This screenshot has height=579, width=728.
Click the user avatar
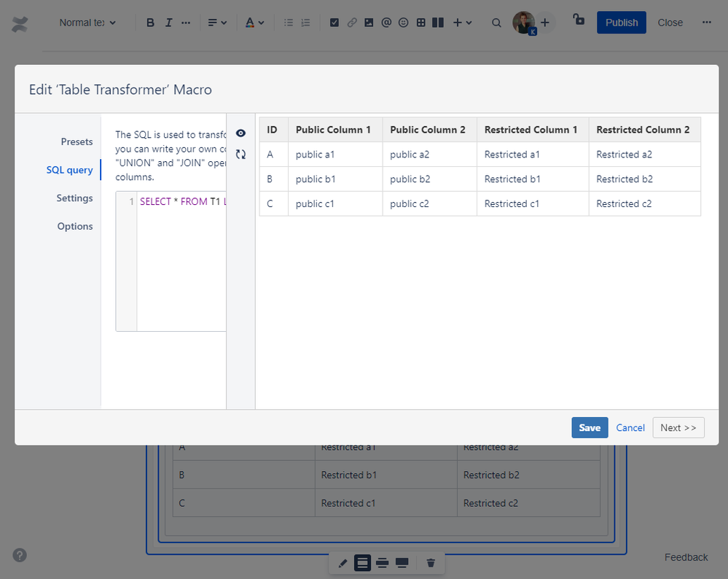pos(524,23)
